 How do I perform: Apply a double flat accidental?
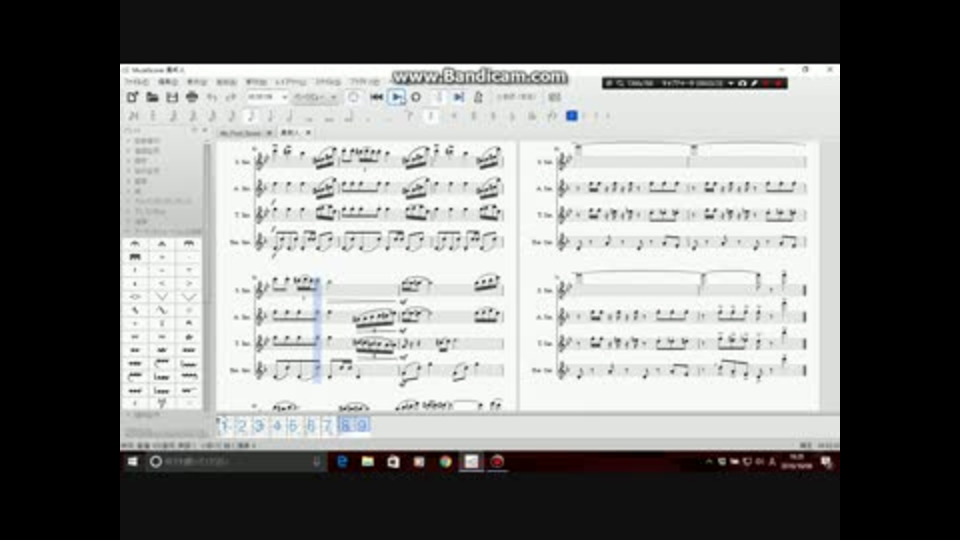(x=532, y=115)
